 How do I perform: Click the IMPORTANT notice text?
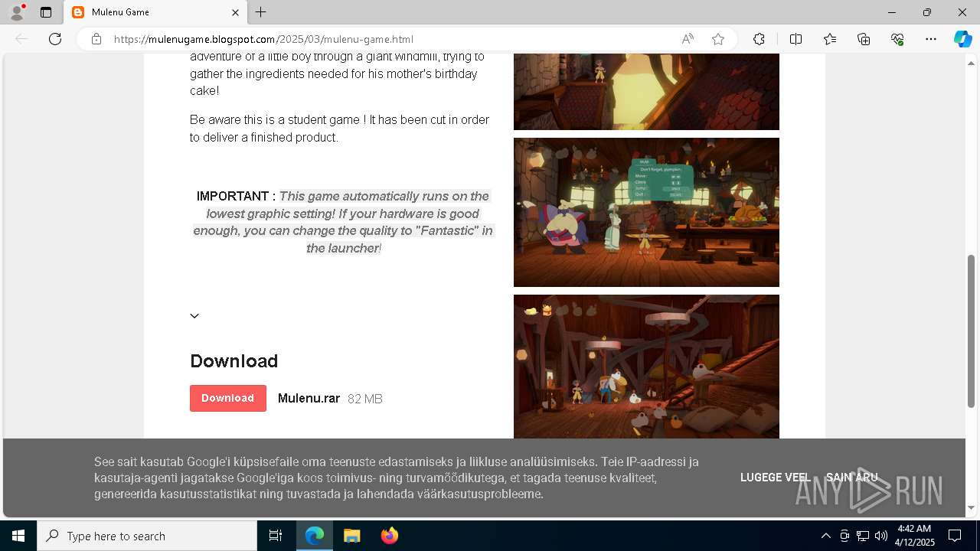pyautogui.click(x=343, y=222)
